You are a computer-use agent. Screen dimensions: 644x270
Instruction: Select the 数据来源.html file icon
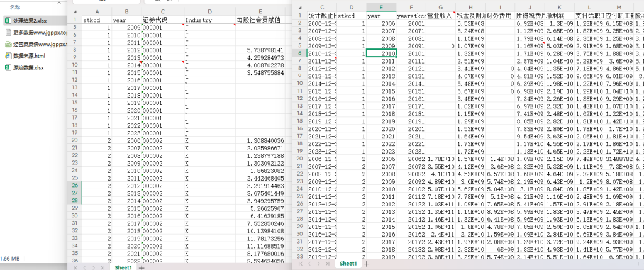click(x=8, y=56)
